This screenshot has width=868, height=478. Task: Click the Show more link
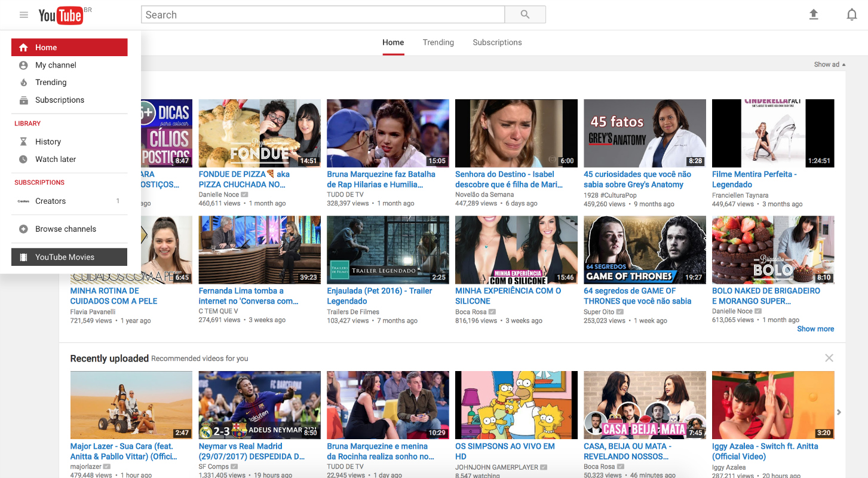point(815,329)
